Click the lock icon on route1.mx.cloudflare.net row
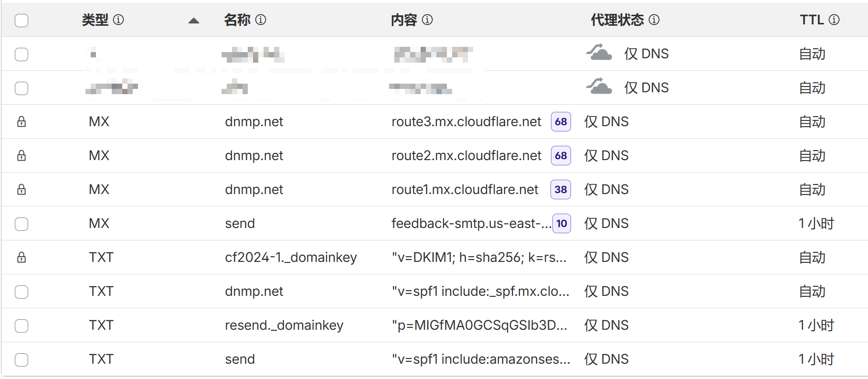The height and width of the screenshot is (379, 868). 21,189
